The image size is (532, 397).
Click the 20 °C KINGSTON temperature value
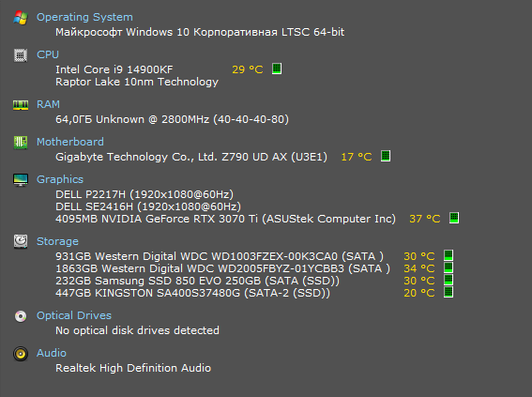pos(419,293)
